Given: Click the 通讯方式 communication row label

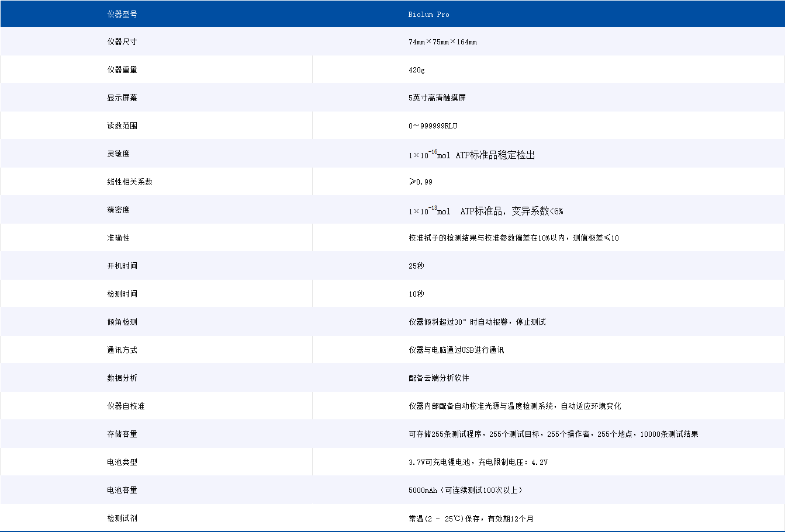Looking at the screenshot, I should tap(121, 349).
